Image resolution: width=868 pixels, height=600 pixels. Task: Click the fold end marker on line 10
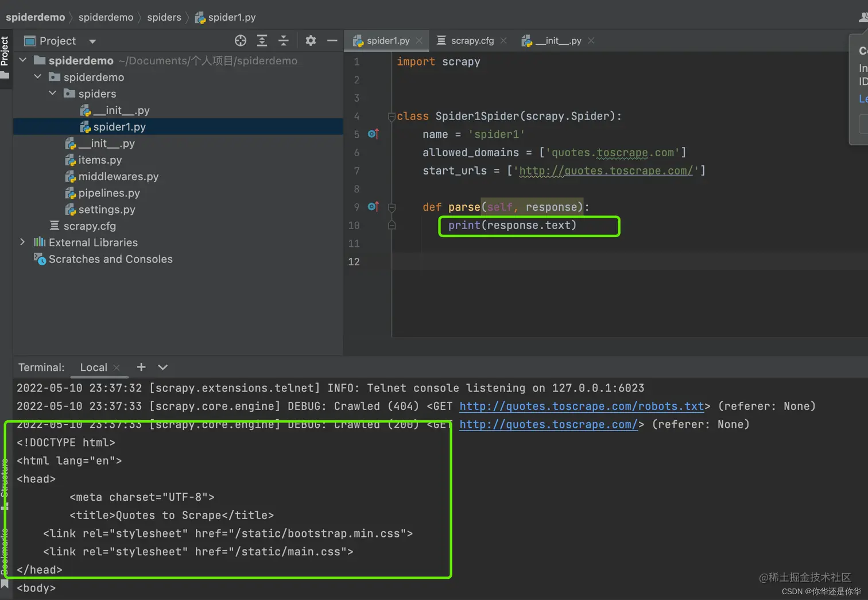click(x=392, y=225)
